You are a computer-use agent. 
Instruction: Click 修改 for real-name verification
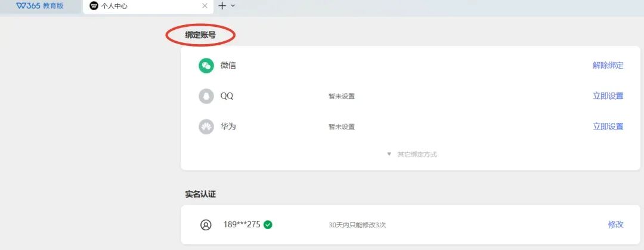(x=615, y=224)
